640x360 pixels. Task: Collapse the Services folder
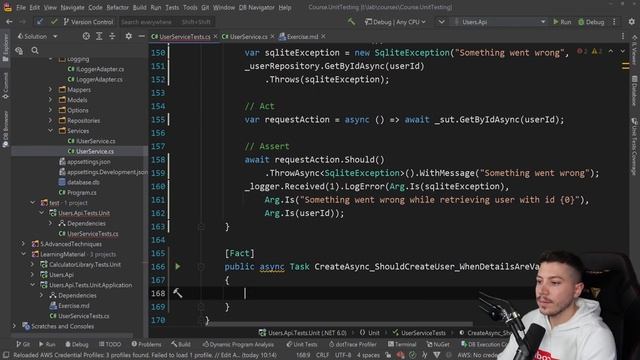[51, 131]
